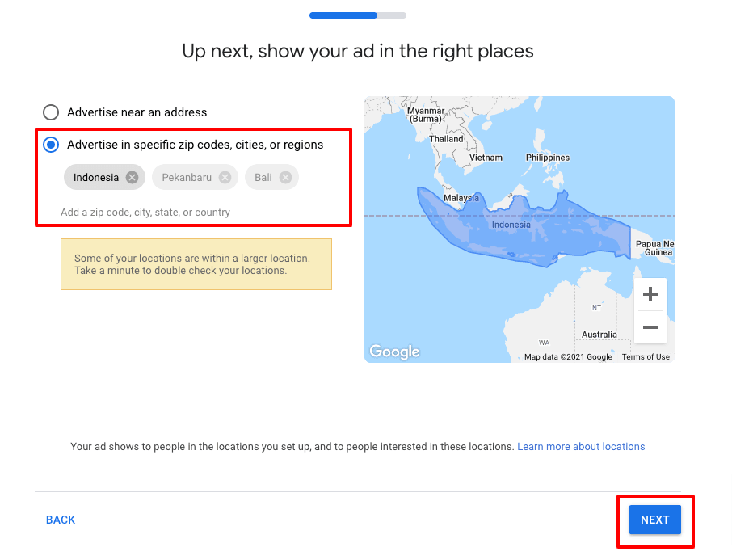Click the Google logo on map
The height and width of the screenshot is (560, 732).
[394, 352]
